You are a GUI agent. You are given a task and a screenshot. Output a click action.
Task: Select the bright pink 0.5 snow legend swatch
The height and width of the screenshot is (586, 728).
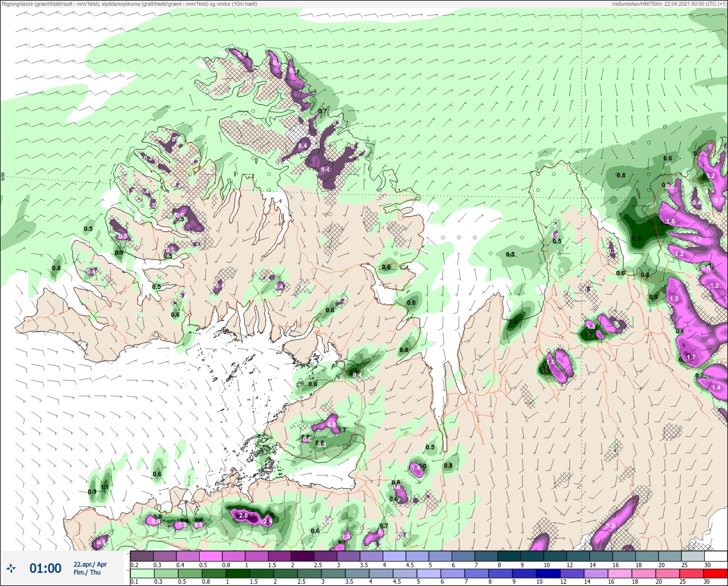point(210,556)
